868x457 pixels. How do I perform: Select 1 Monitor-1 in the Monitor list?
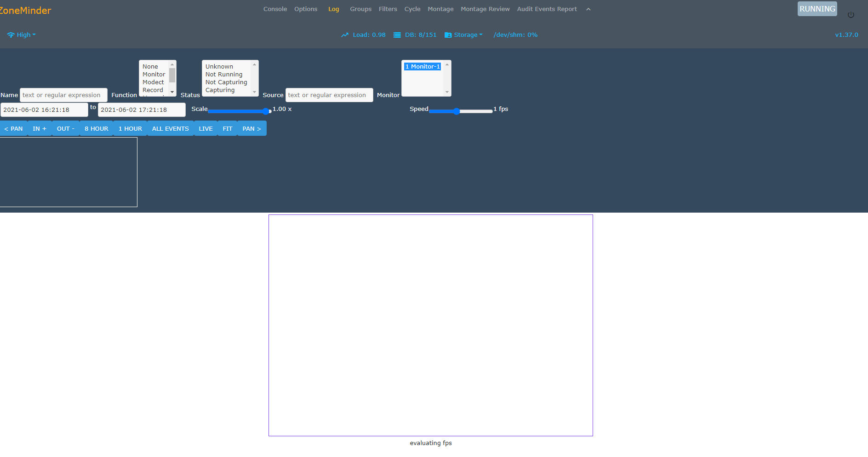click(x=423, y=66)
